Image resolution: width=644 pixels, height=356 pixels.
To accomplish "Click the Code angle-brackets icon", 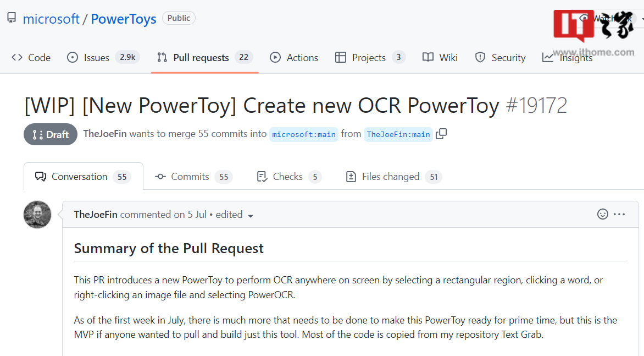I will [x=17, y=57].
